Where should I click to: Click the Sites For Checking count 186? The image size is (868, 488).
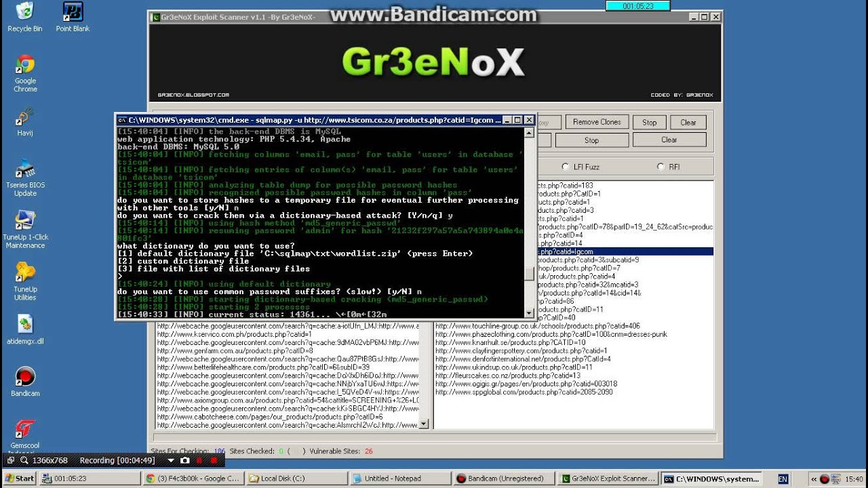click(x=219, y=451)
